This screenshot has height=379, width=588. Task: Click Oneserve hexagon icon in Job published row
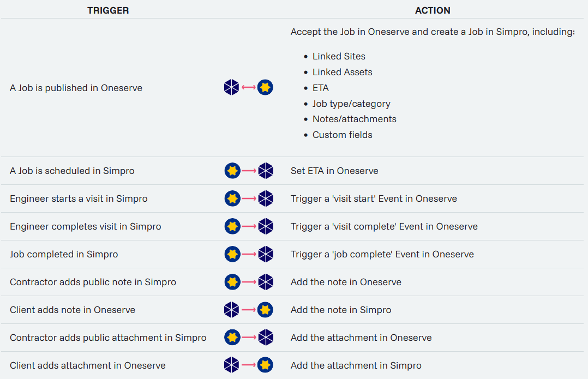click(232, 87)
